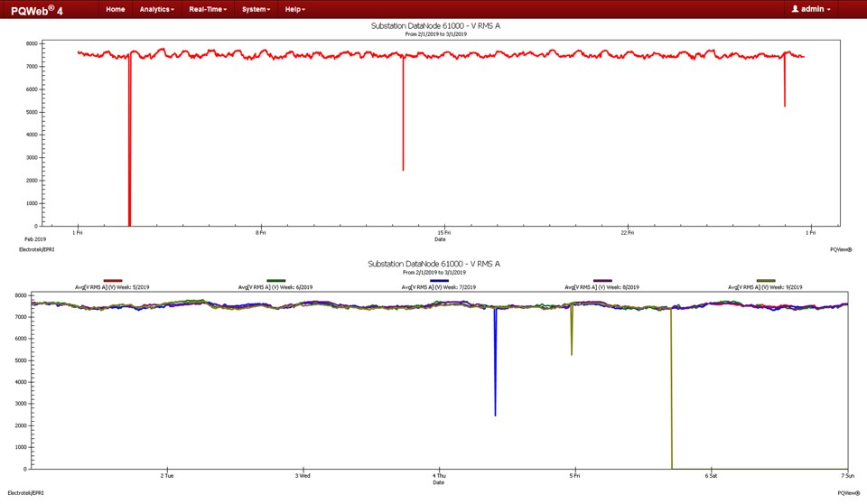Click the Electrotek/EPRI label under bottom chart

(25, 493)
